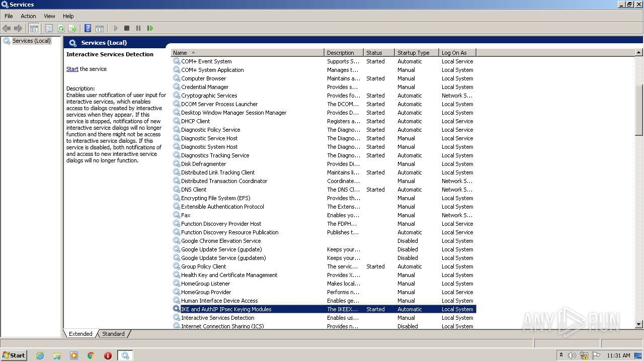Open Internet Explorer from the taskbar
The height and width of the screenshot is (362, 644).
(x=40, y=355)
